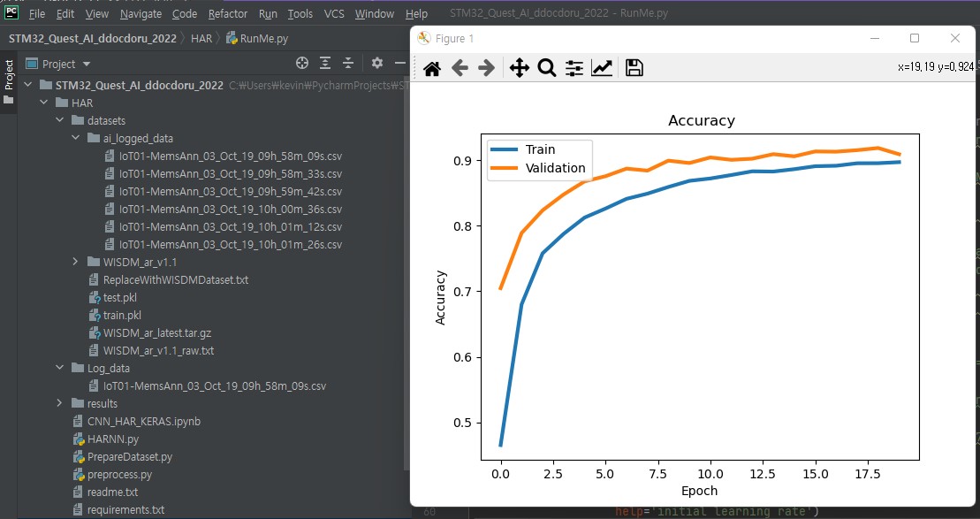Edit axis and curve parameters
Viewport: 980px width, 519px height.
point(602,69)
